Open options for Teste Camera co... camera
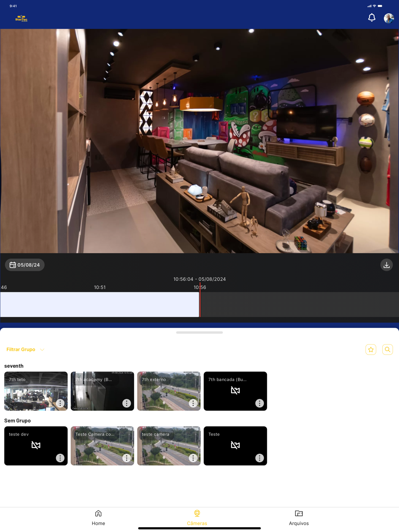 pos(126,458)
